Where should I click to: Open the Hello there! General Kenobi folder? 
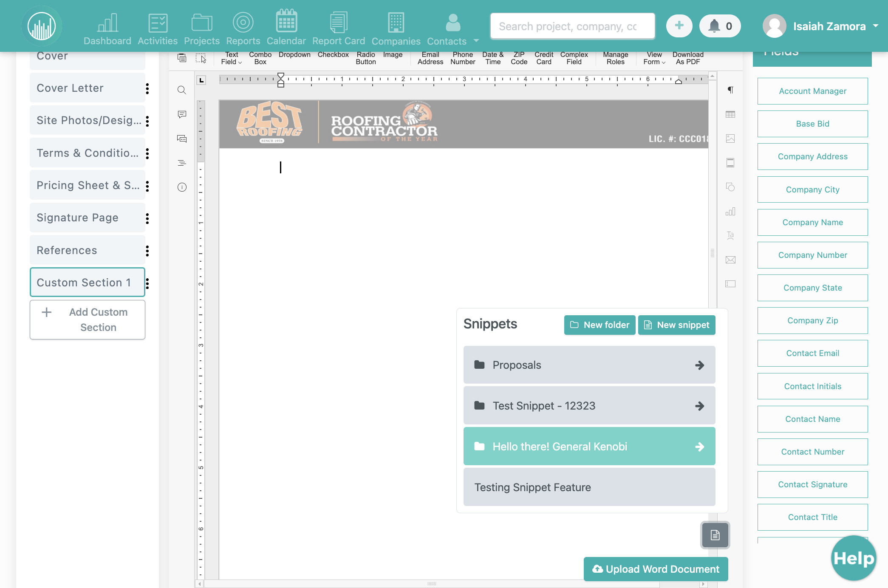tap(589, 447)
